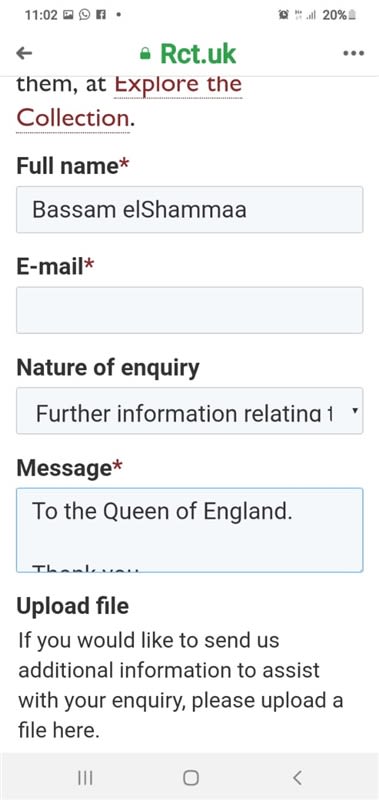This screenshot has height=800, width=379.
Task: Tap the Facebook notification icon in status bar
Action: pyautogui.click(x=100, y=15)
